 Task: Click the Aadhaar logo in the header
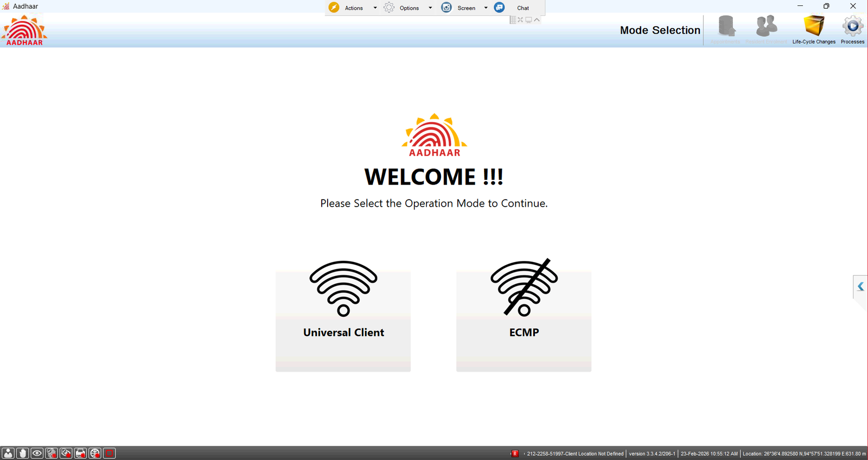24,31
